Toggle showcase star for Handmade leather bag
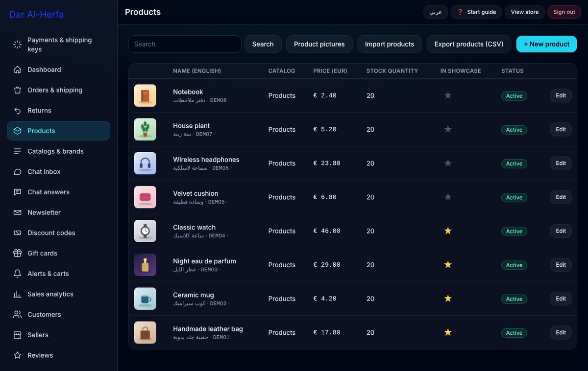This screenshot has height=371, width=588. [448, 332]
